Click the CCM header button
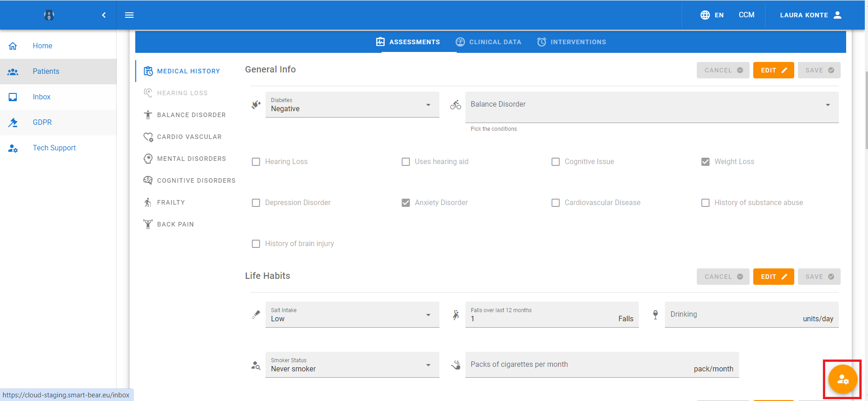Image resolution: width=868 pixels, height=401 pixels. coord(746,15)
